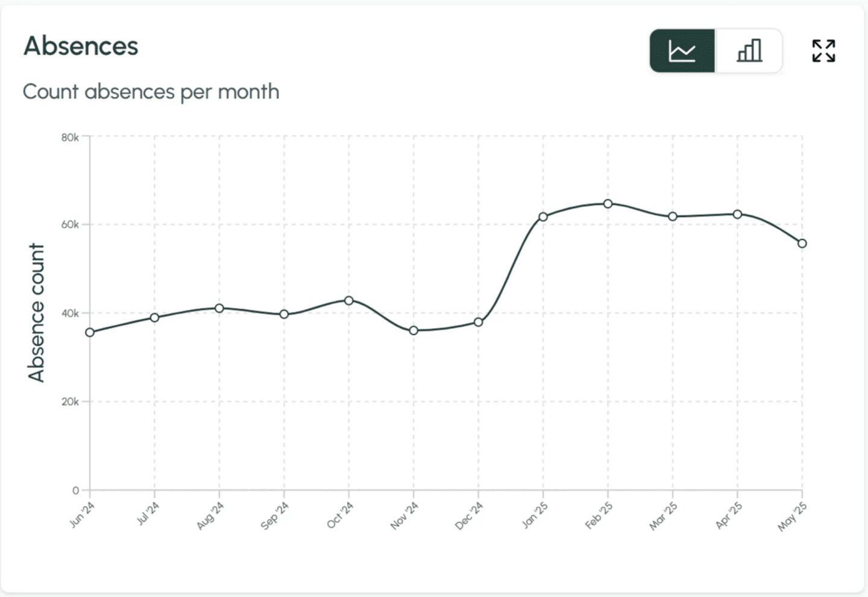Click the 80k y-axis label
This screenshot has width=868, height=597.
click(70, 137)
